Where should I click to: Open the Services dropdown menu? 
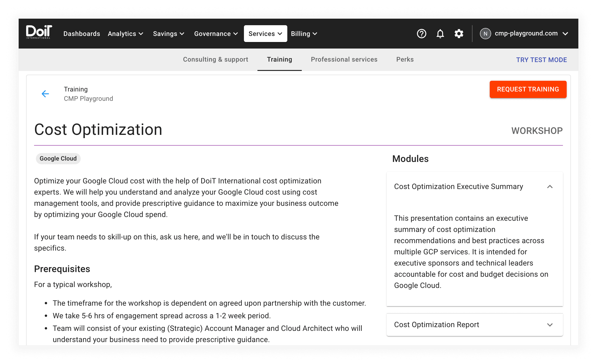tap(265, 34)
